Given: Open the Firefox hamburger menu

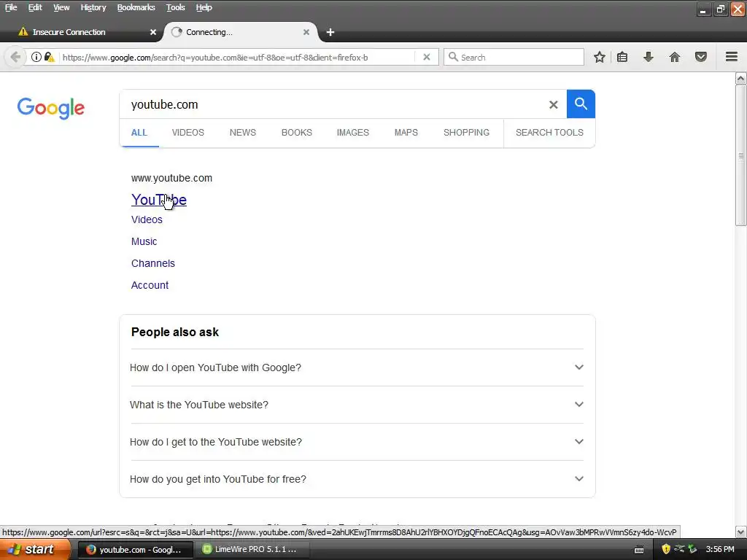Looking at the screenshot, I should 732,57.
